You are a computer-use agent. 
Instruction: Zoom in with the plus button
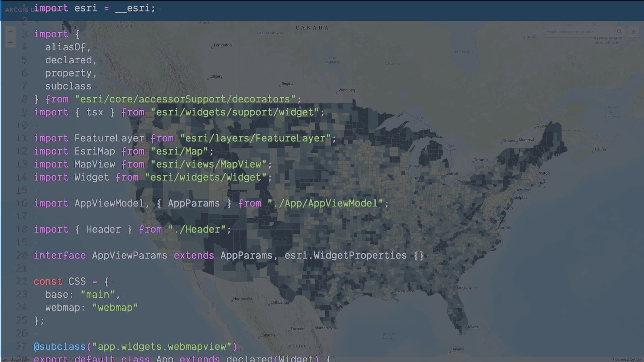point(10,32)
